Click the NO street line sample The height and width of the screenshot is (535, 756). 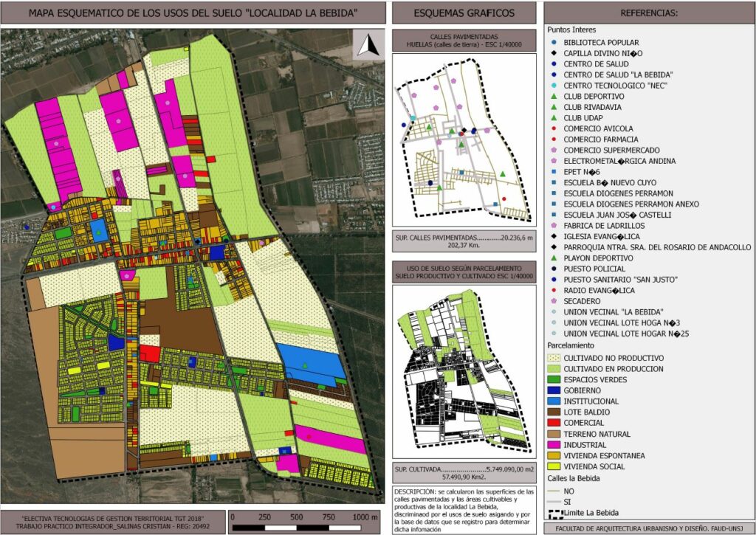pyautogui.click(x=554, y=491)
